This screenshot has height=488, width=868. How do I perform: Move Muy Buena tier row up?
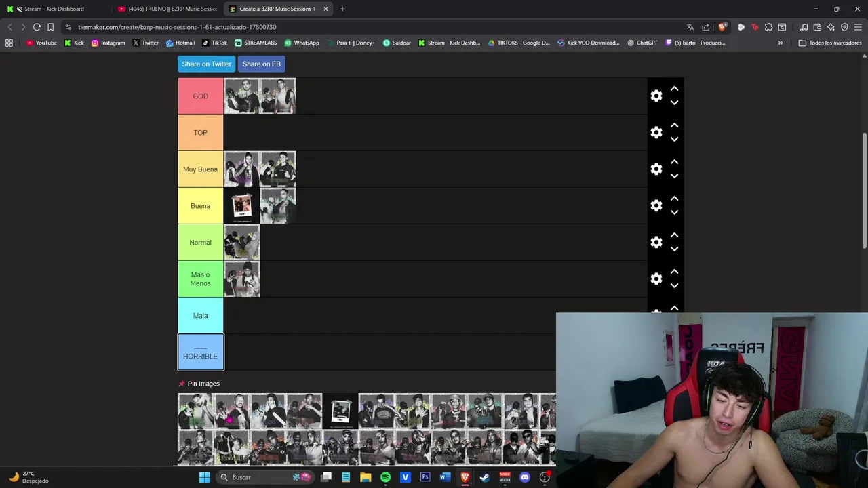(674, 162)
